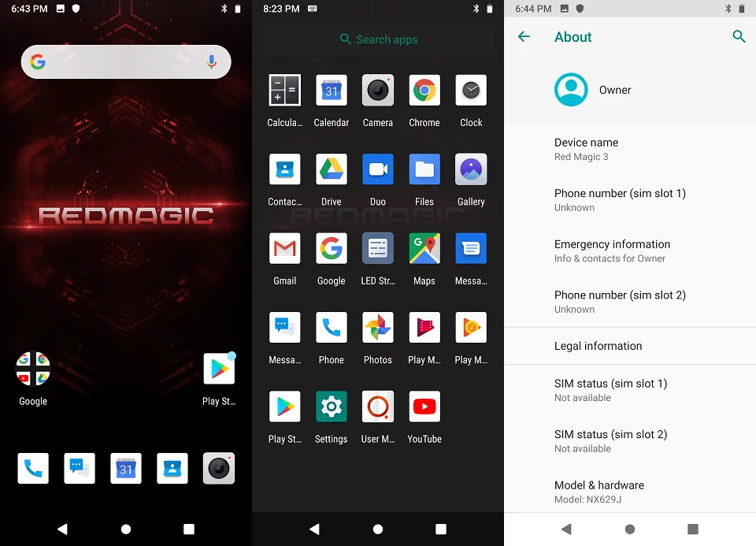Open the Gallery app
This screenshot has width=756, height=546.
[471, 169]
